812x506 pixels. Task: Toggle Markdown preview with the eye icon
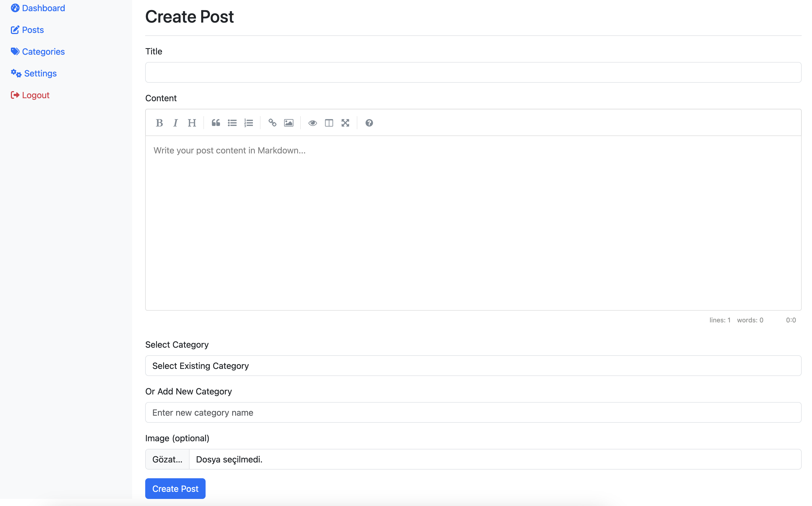click(313, 123)
